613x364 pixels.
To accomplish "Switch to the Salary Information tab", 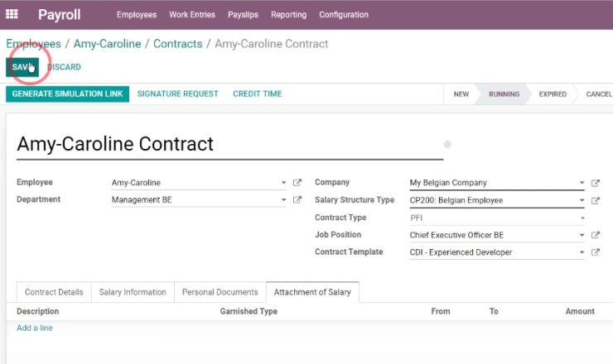I will click(x=133, y=292).
